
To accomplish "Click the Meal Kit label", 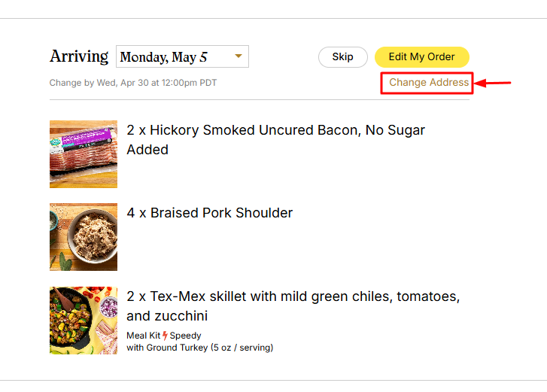I will 143,336.
